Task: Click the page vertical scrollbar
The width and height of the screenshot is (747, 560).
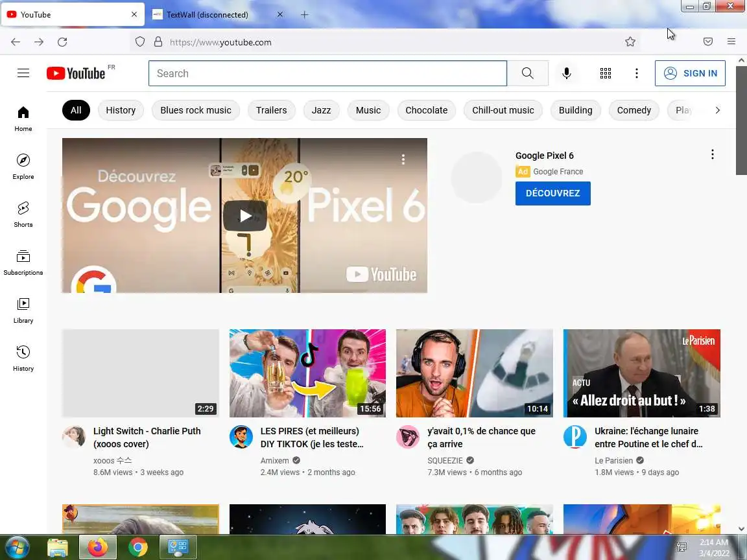Action: (741, 121)
